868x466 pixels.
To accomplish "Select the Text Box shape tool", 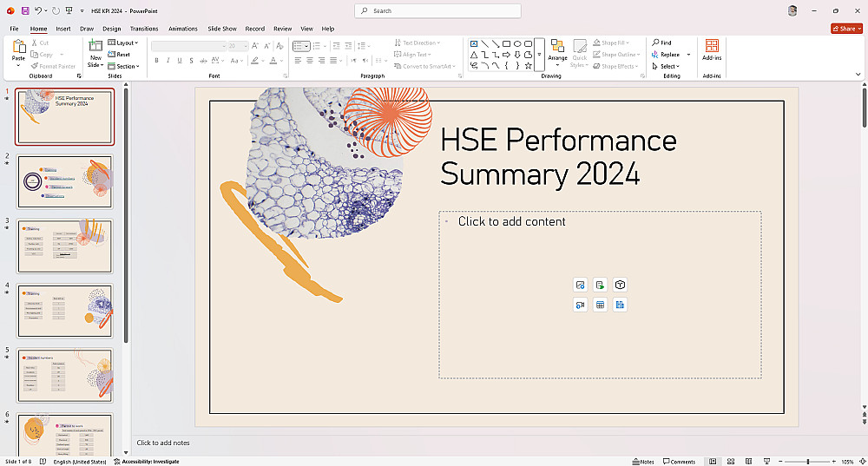I will point(474,43).
